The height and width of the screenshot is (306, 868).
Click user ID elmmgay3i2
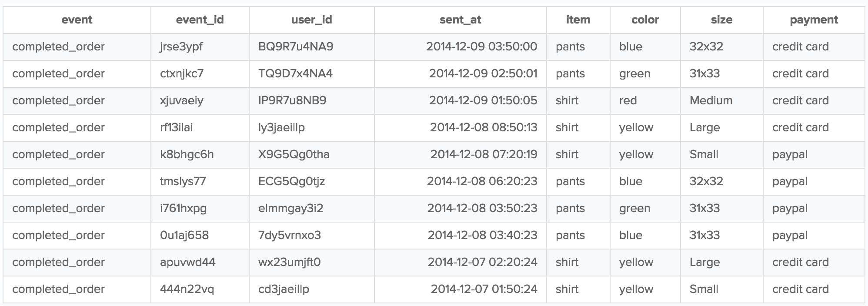290,209
